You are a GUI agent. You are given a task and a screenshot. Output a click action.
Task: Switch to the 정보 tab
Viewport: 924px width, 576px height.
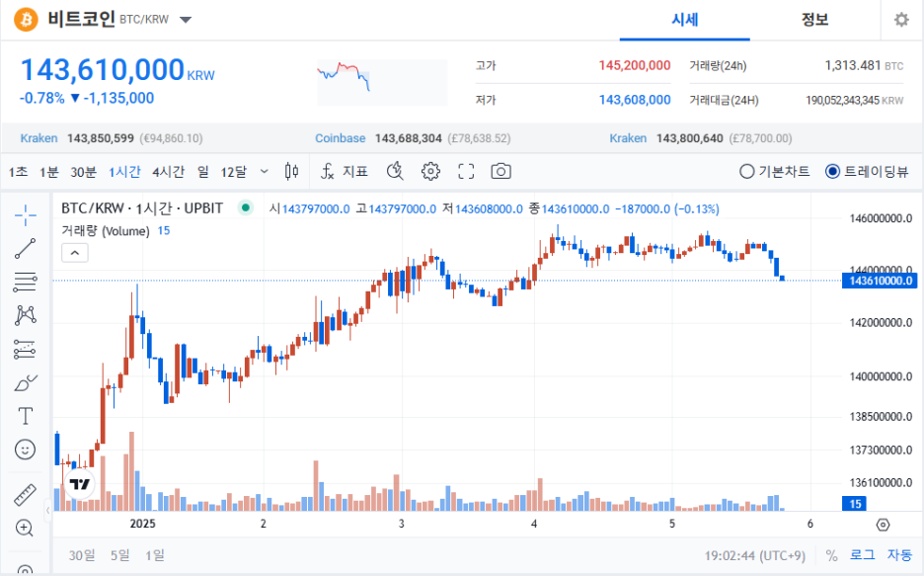[x=815, y=20]
